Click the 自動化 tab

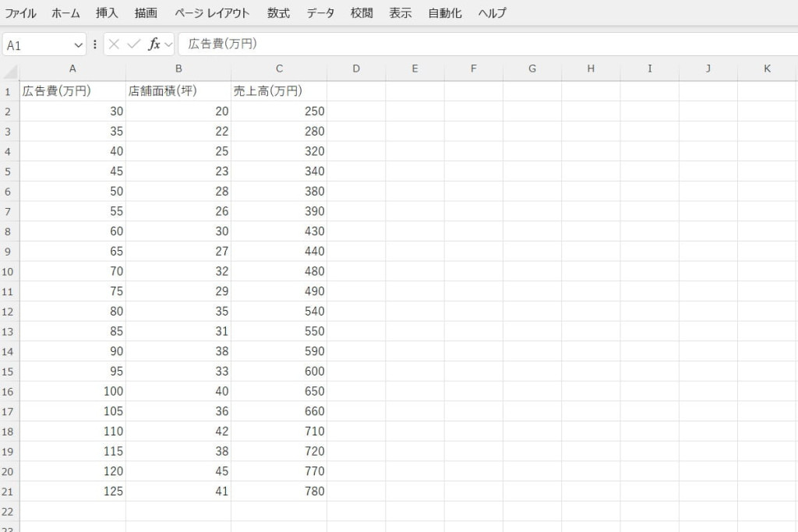[x=445, y=13]
